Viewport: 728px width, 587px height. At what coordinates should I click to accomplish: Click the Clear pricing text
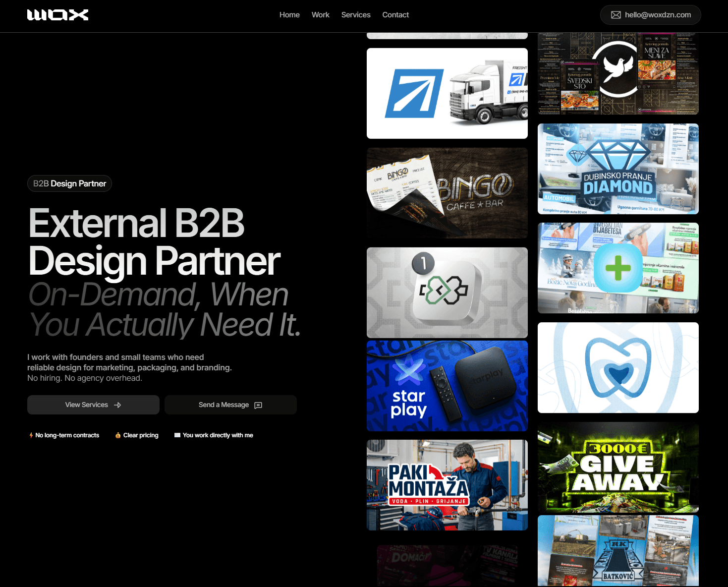(x=141, y=435)
